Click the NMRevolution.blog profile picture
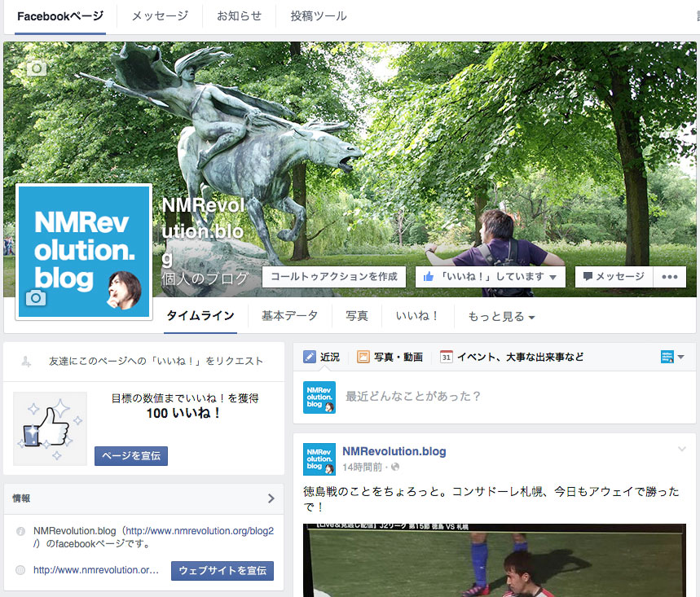The width and height of the screenshot is (700, 597). tap(84, 252)
